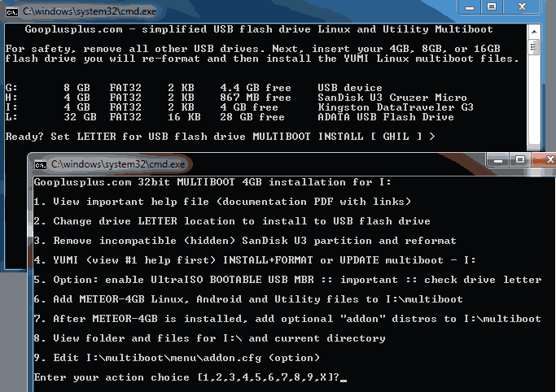556x392 pixels.
Task: Close the front cmd.exe window
Action: click(x=544, y=160)
